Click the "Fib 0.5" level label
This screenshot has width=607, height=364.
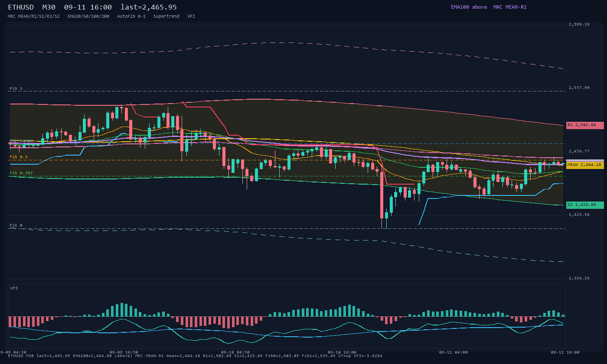(19, 157)
